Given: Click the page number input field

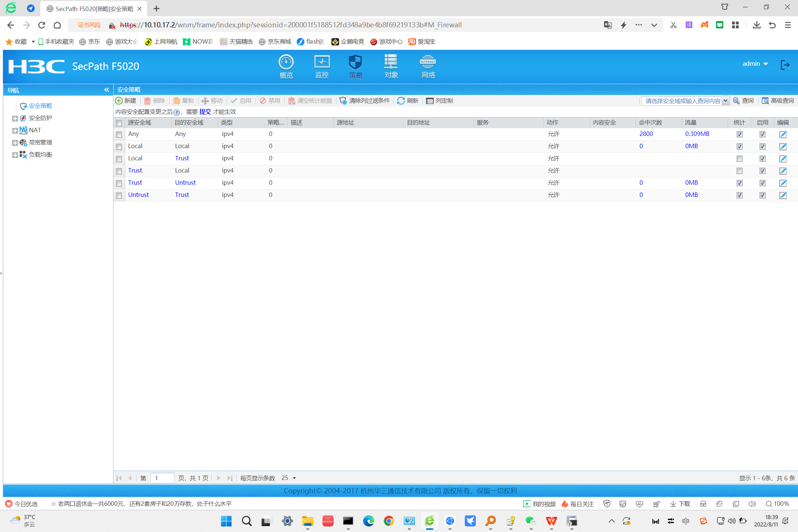Looking at the screenshot, I should tap(163, 478).
